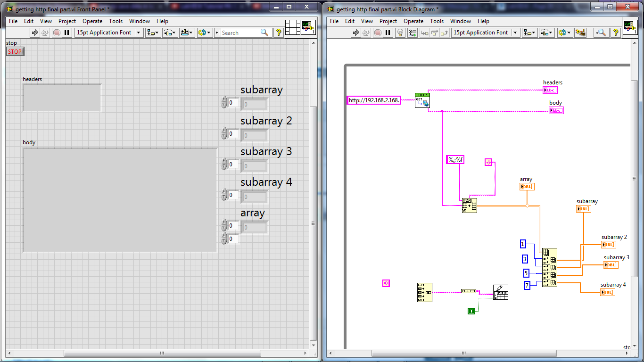Click Step Into on Block Diagram toolbar
The width and height of the screenshot is (644, 362).
click(x=424, y=33)
